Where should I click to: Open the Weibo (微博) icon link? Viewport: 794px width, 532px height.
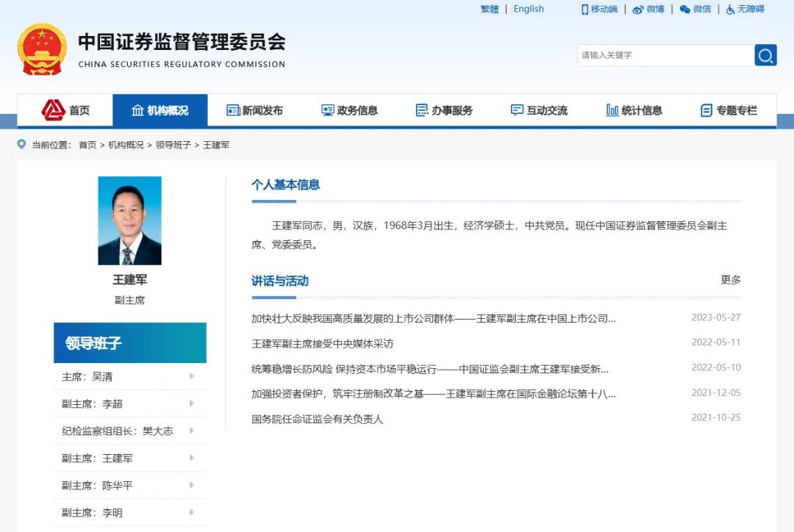[638, 9]
